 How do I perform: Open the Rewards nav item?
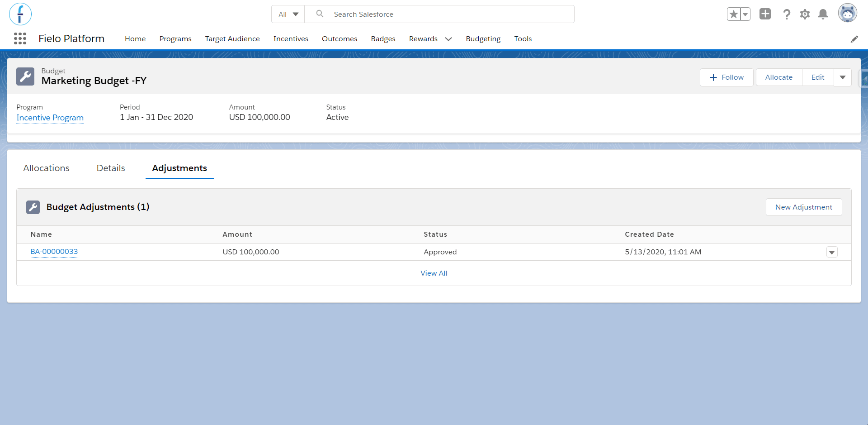(423, 39)
